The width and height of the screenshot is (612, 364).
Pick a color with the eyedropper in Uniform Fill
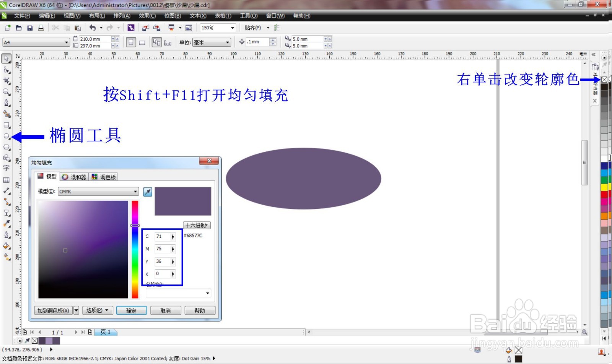coord(147,191)
